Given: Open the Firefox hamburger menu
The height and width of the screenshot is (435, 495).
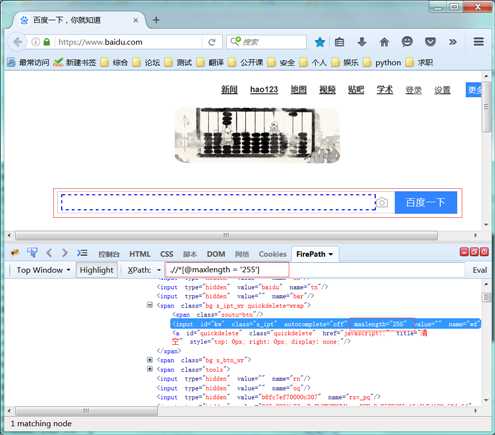Looking at the screenshot, I should [479, 42].
